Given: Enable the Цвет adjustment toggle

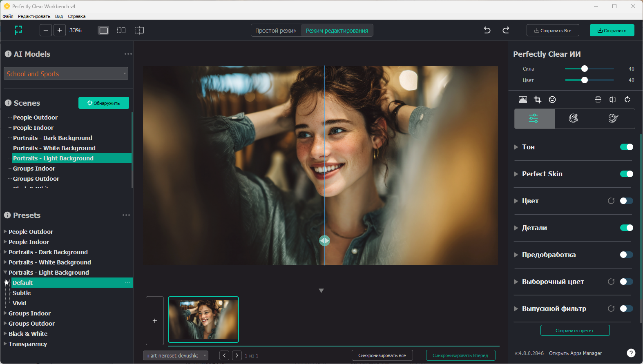Looking at the screenshot, I should (626, 201).
